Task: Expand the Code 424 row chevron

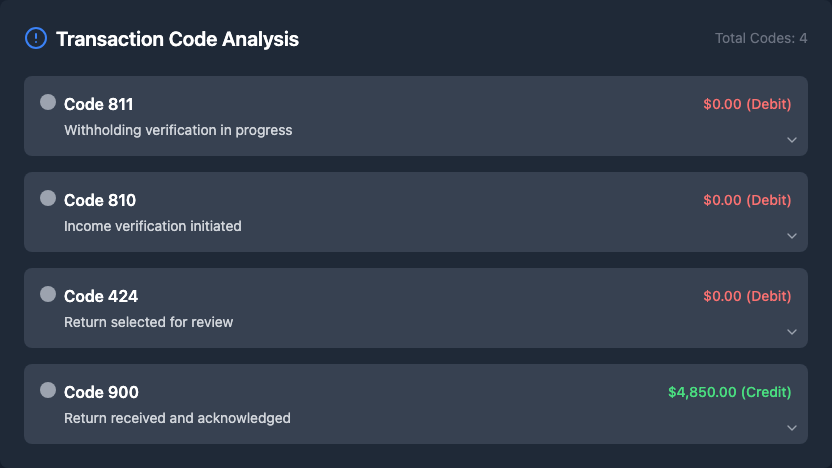Action: (792, 332)
